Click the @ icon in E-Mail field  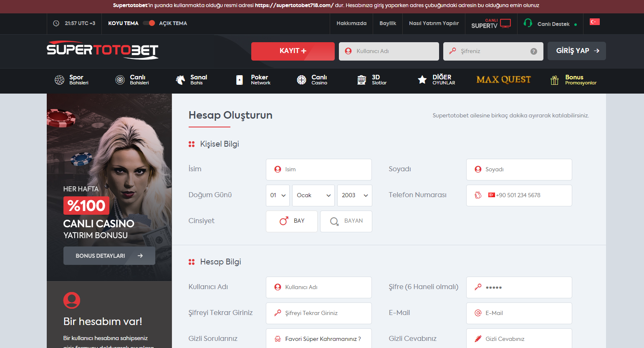[x=478, y=313]
